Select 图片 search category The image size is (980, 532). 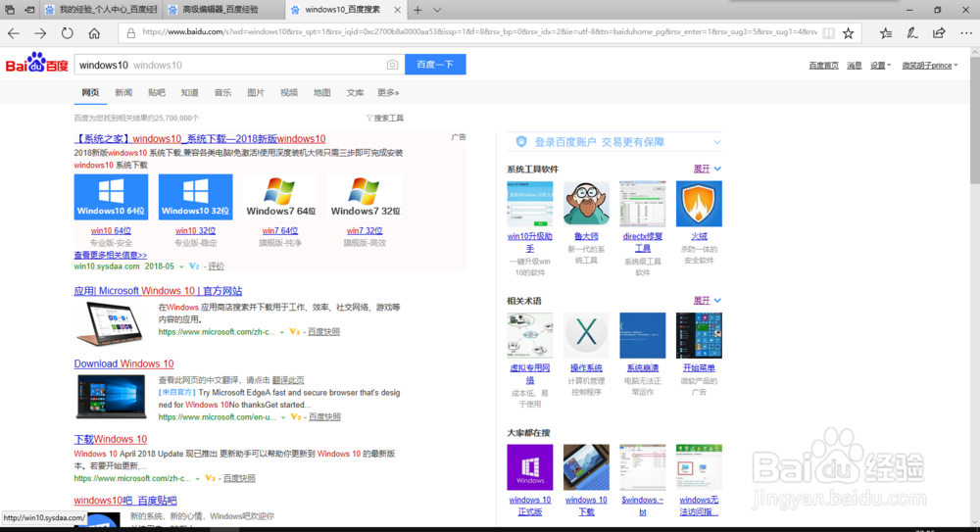(x=256, y=92)
